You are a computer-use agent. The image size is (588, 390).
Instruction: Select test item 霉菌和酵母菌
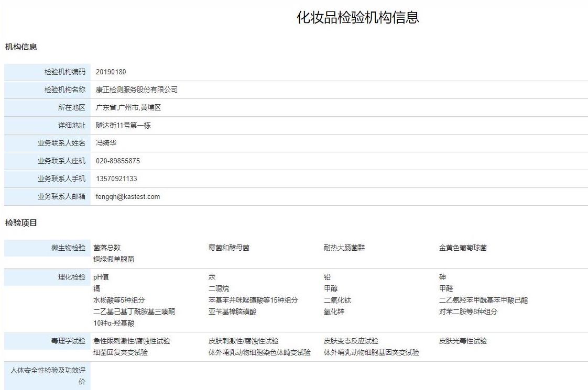[x=228, y=248]
